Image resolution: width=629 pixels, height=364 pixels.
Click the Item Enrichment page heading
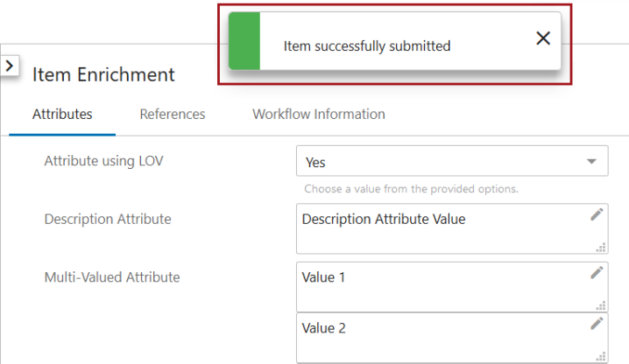pos(103,74)
